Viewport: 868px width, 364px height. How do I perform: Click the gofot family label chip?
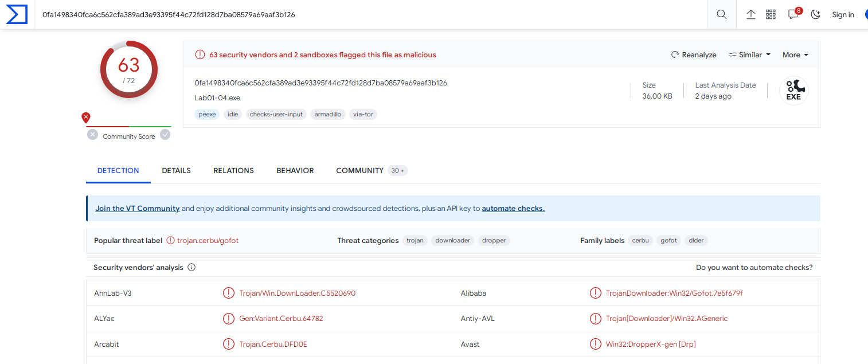668,241
